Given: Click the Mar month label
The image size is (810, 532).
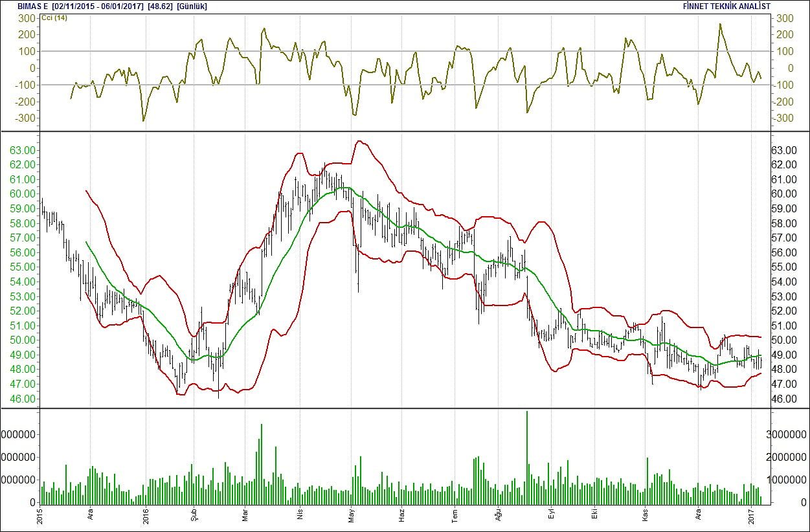Looking at the screenshot, I should (x=244, y=515).
